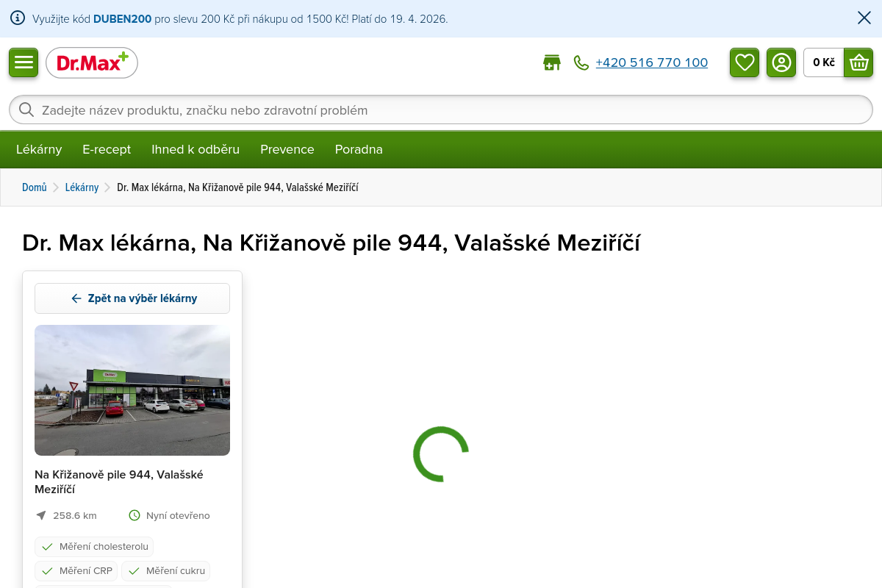The image size is (882, 588).
Task: Open the pharmacy store locator icon
Action: 551,63
